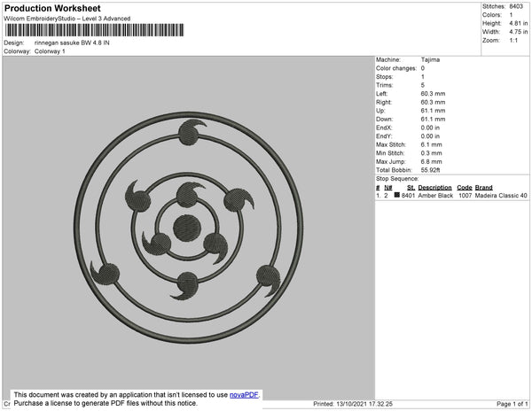The height and width of the screenshot is (411, 532).
Task: Click the Zoom value '1:1'
Action: 513,41
